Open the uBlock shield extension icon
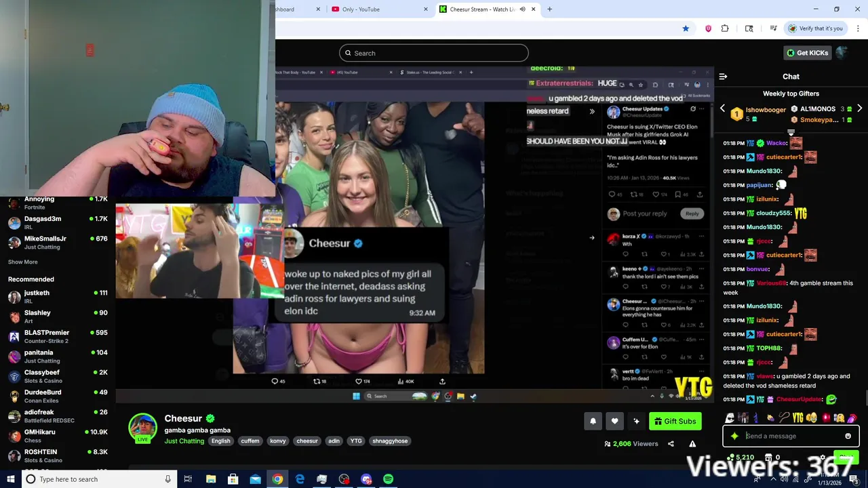This screenshot has width=868, height=488. pos(708,28)
